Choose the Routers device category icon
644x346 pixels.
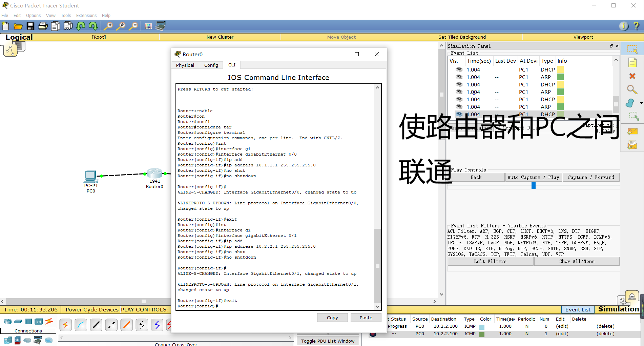8,321
